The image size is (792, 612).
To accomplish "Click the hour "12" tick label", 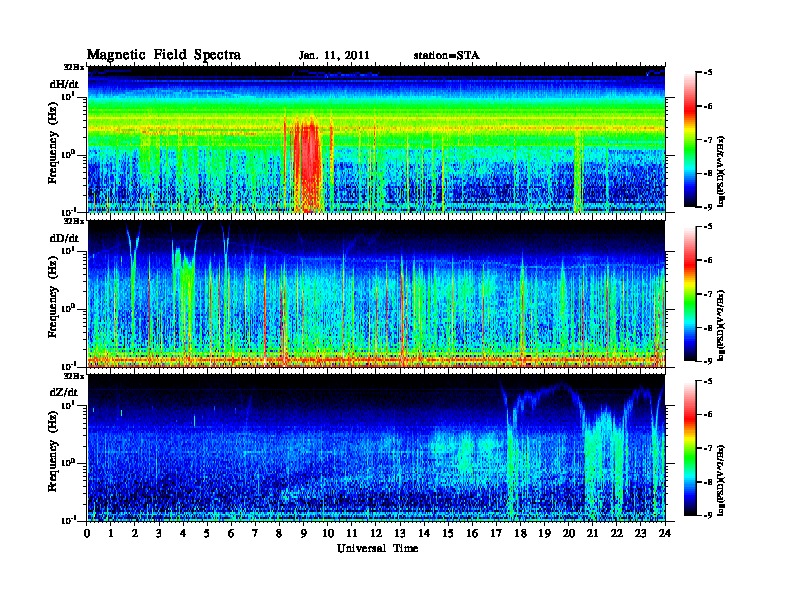I will pos(376,533).
